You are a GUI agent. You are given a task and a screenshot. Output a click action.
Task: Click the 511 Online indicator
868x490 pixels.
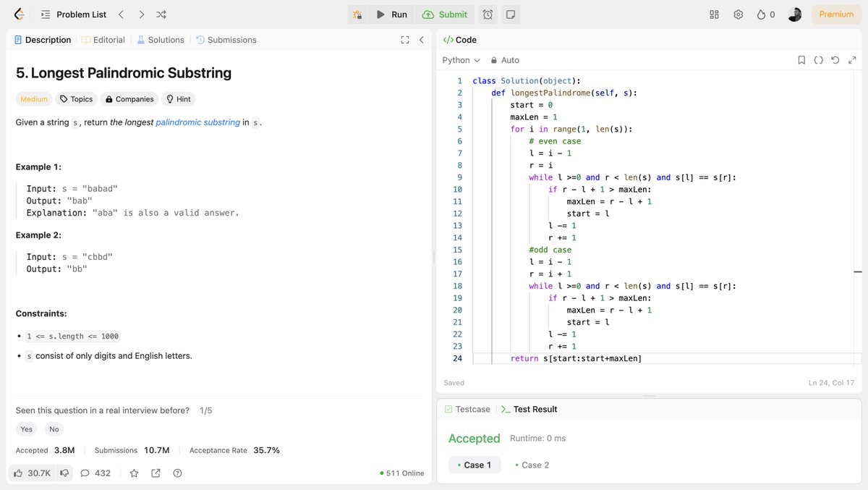(x=402, y=473)
